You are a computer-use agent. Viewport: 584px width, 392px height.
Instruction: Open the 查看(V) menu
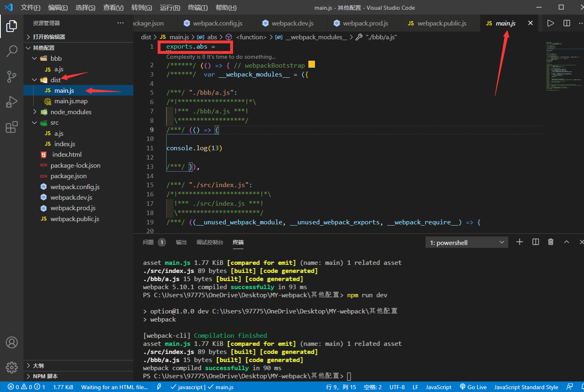pos(113,8)
